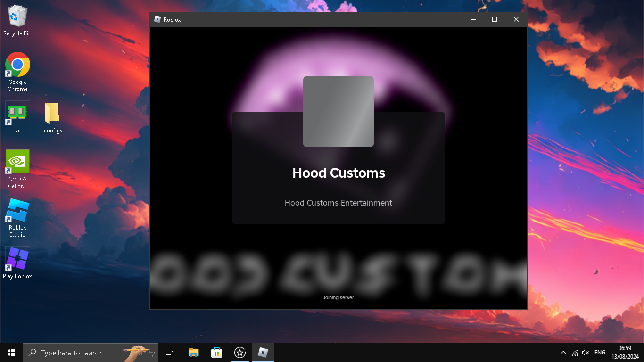Click the Hood Customs title text
644x362 pixels.
(x=339, y=173)
